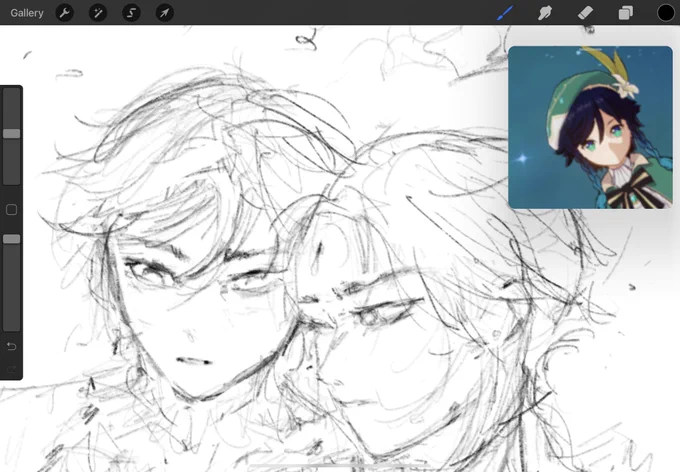
Task: Open the Adjustments magic wand menu
Action: tap(98, 13)
